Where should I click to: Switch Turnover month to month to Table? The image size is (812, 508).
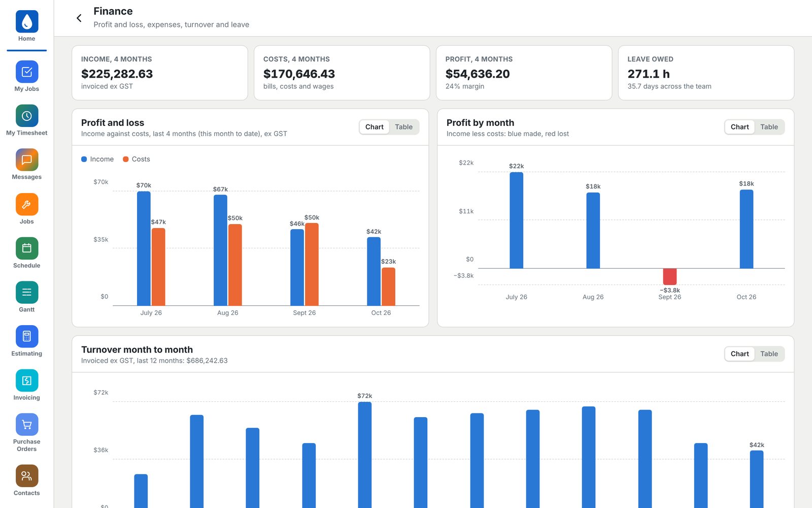click(x=769, y=354)
